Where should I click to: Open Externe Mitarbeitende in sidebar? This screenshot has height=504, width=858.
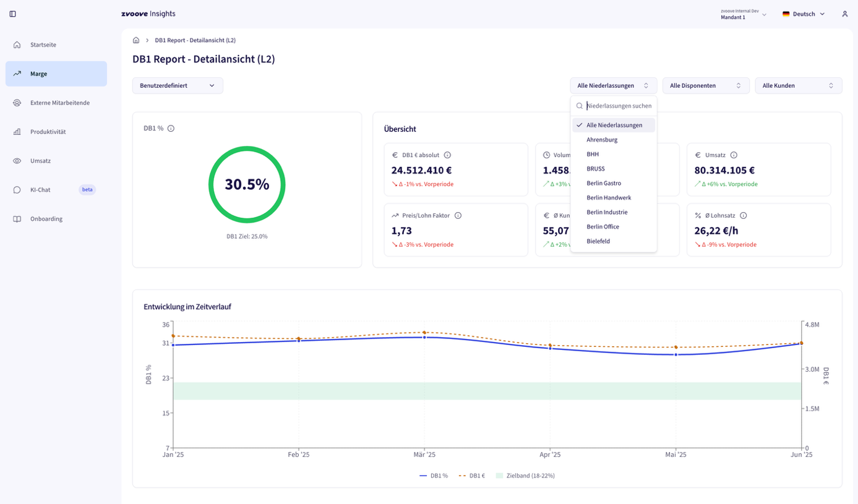[x=59, y=103]
